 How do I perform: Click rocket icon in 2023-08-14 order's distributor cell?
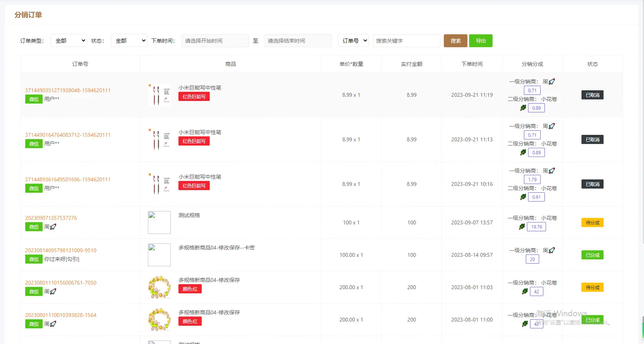552,250
